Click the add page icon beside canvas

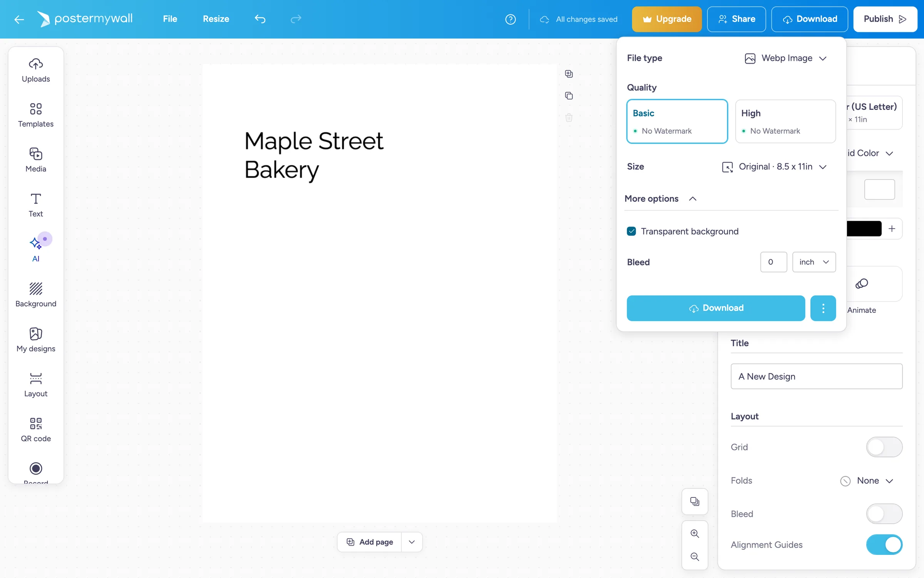(569, 74)
